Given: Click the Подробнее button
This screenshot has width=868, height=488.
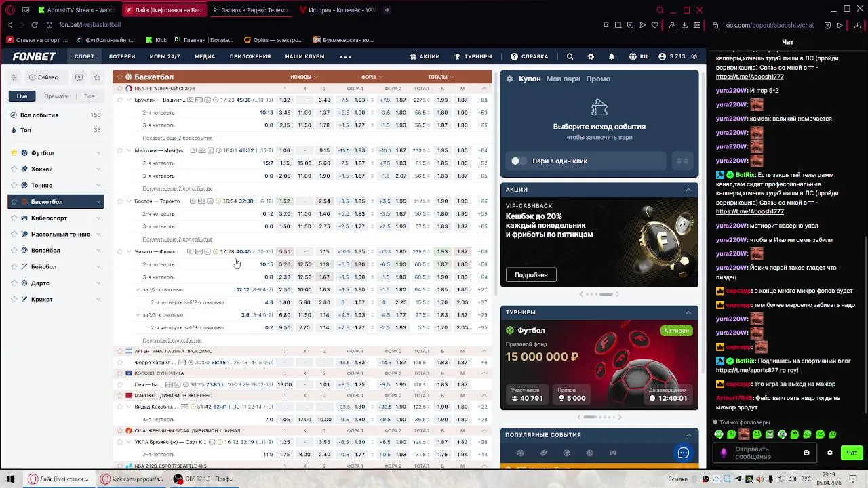Looking at the screenshot, I should (x=531, y=275).
